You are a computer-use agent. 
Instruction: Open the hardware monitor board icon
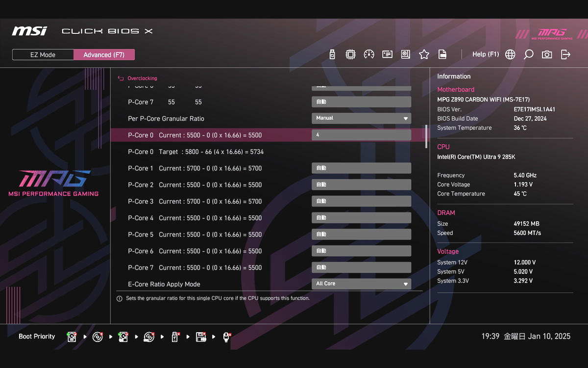406,54
